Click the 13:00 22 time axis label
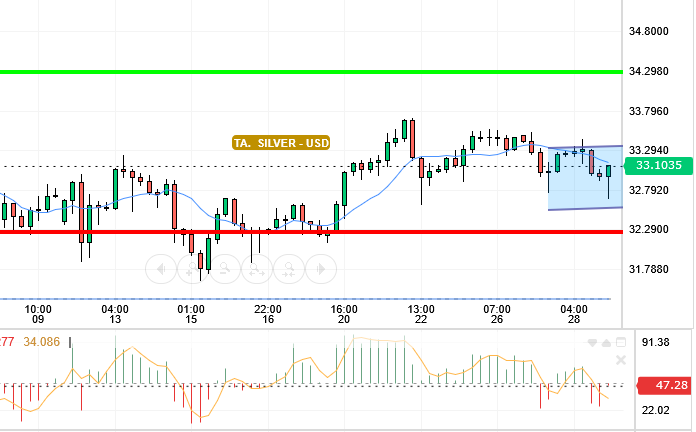 pyautogui.click(x=421, y=314)
